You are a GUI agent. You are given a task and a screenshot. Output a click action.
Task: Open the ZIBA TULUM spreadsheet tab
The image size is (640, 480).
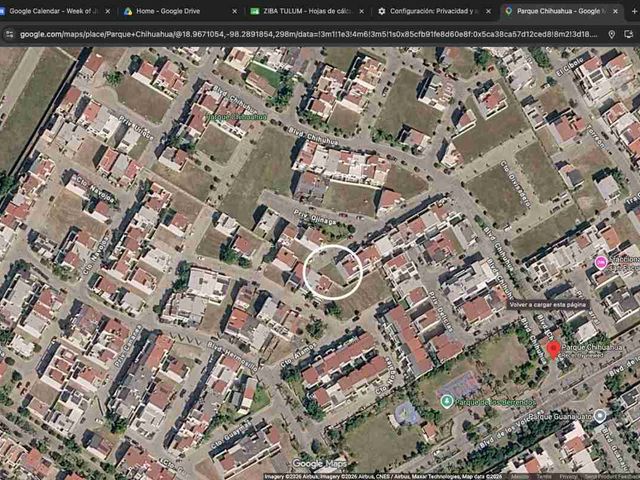pyautogui.click(x=304, y=11)
